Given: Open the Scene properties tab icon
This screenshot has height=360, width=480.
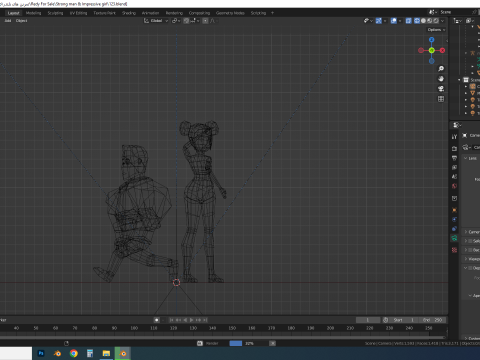Looking at the screenshot, I should (454, 177).
